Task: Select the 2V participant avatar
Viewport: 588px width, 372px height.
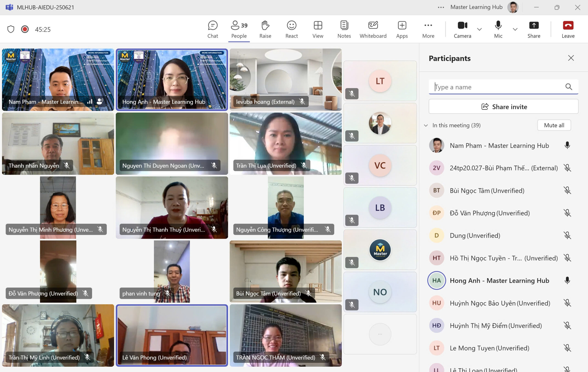Action: pyautogui.click(x=436, y=168)
